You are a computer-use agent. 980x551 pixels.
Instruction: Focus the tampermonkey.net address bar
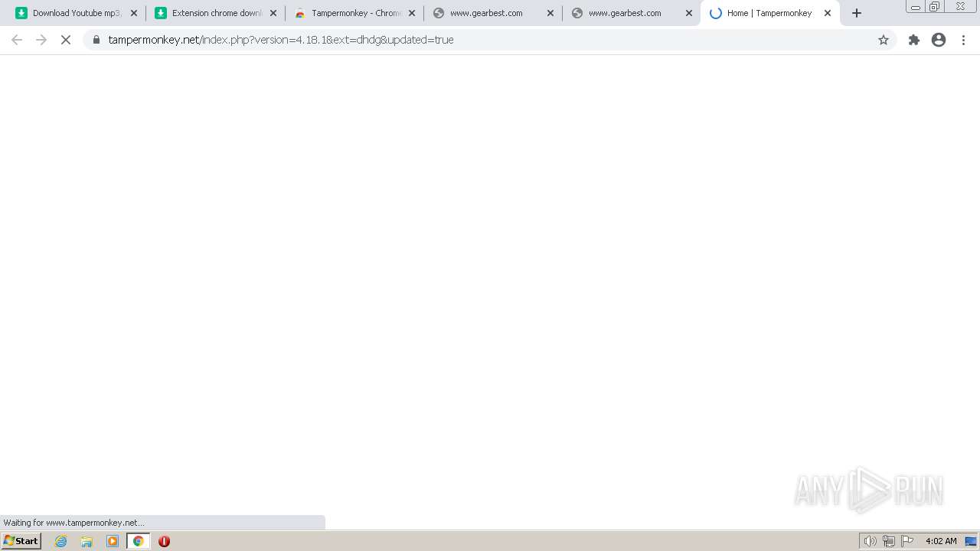[x=490, y=40]
